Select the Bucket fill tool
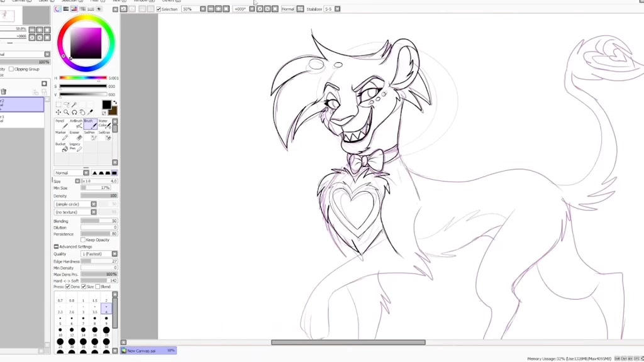The image size is (644, 362). (61, 147)
